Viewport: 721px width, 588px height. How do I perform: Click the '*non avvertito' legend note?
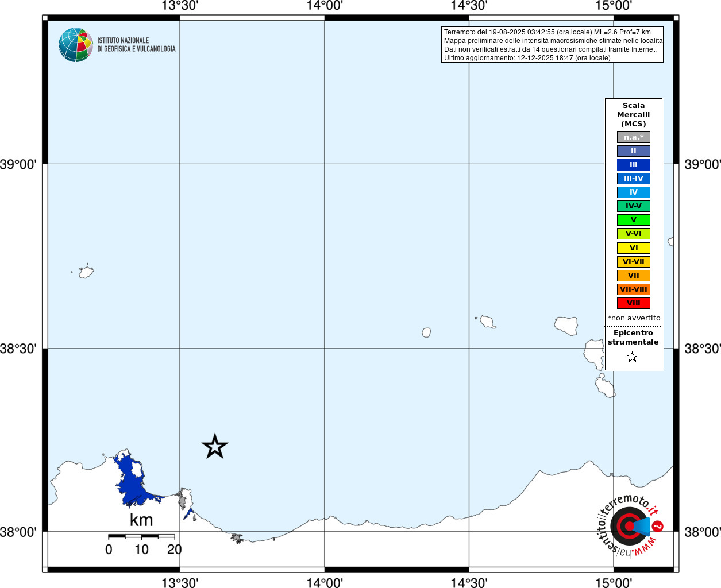point(634,318)
